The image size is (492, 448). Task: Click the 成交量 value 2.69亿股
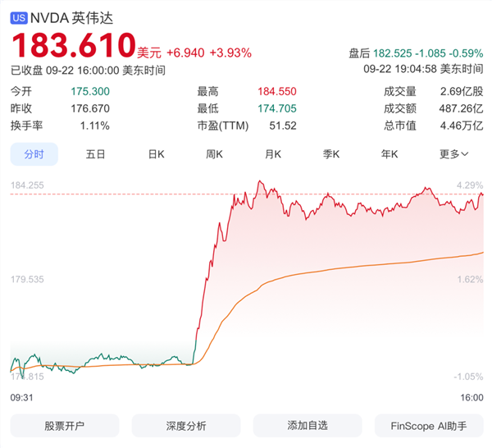(x=462, y=91)
